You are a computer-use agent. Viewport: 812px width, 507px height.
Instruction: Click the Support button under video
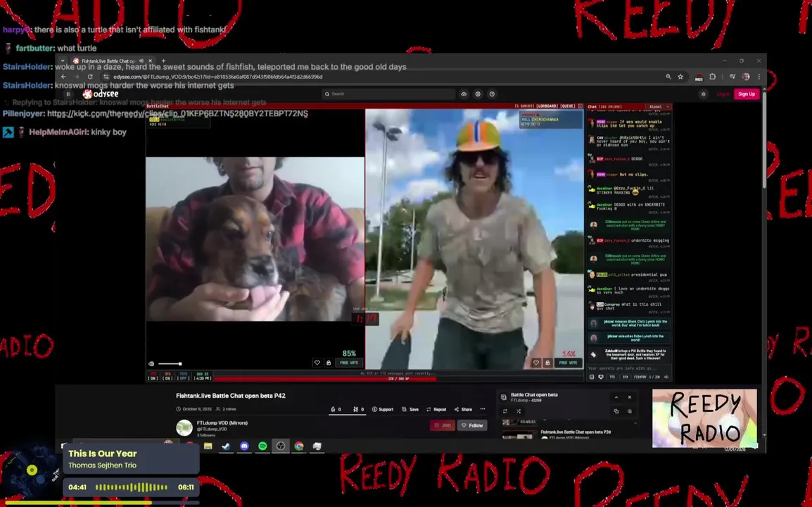(383, 409)
